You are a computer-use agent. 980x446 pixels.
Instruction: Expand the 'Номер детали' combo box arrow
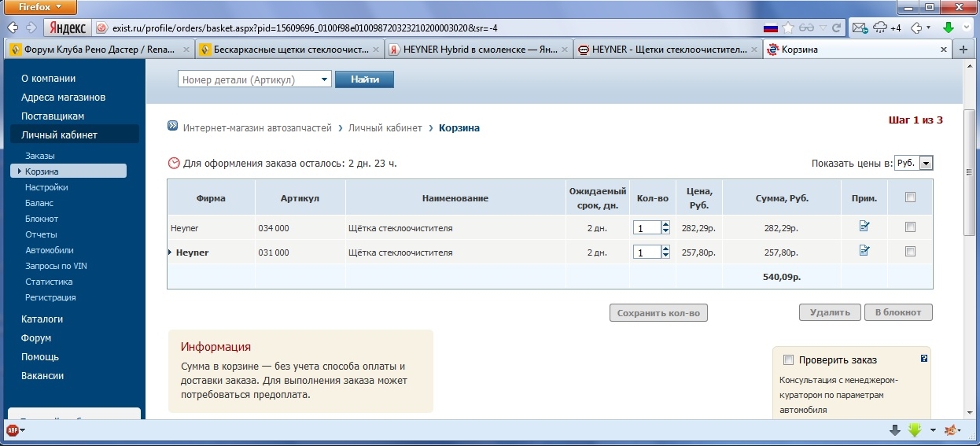(x=325, y=79)
